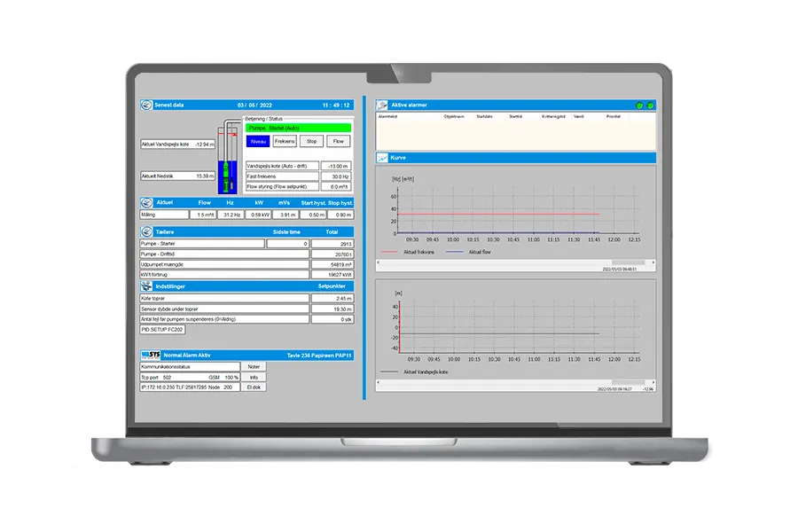Click the green Pumpe Startet (Auto) status bar
Image resolution: width=798 pixels, height=532 pixels.
298,128
